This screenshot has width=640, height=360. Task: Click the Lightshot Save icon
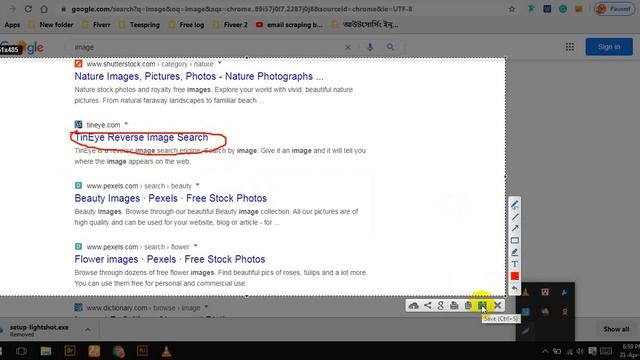[x=482, y=305]
